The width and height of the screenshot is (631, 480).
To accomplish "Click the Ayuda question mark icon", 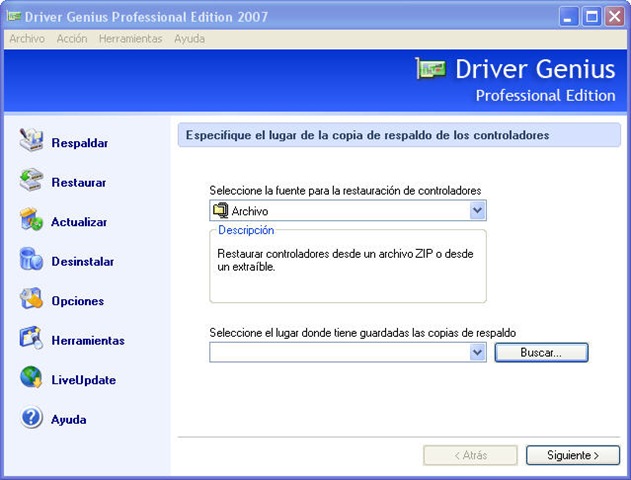I will click(x=31, y=417).
